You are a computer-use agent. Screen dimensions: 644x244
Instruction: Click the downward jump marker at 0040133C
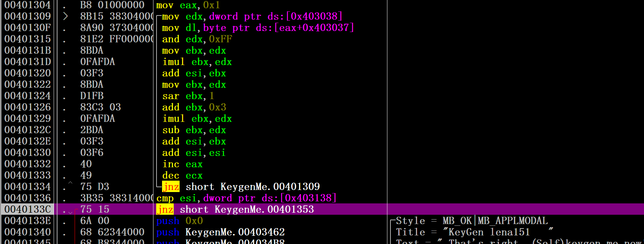click(x=70, y=212)
